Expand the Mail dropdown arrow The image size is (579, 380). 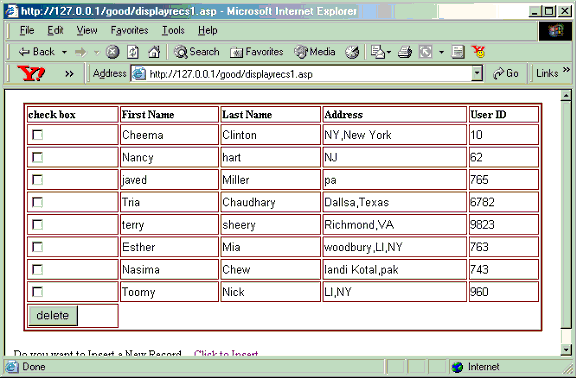[x=388, y=52]
